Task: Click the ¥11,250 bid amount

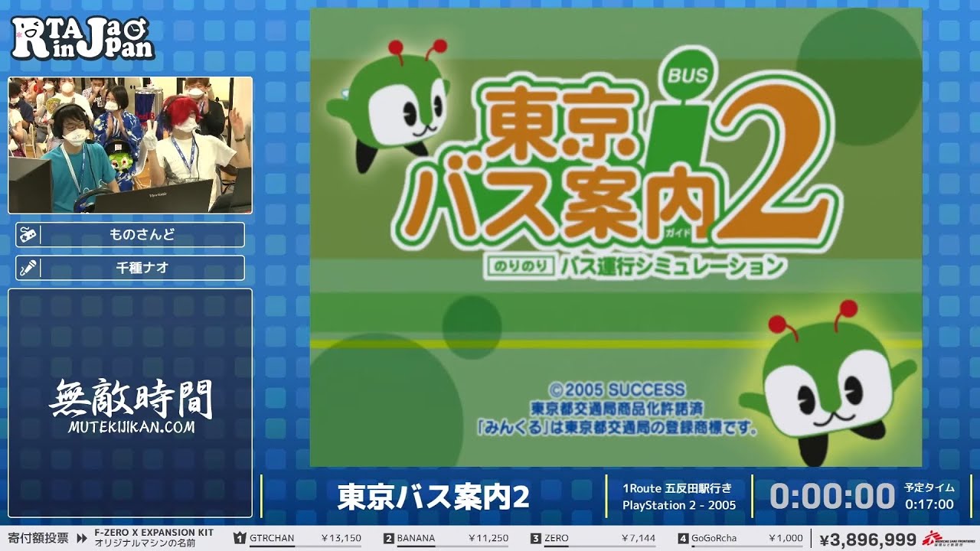Action: click(488, 538)
